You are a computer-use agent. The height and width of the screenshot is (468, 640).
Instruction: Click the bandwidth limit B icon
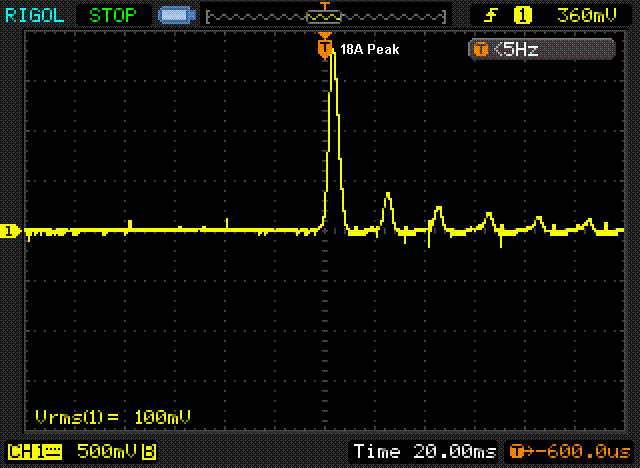[149, 452]
